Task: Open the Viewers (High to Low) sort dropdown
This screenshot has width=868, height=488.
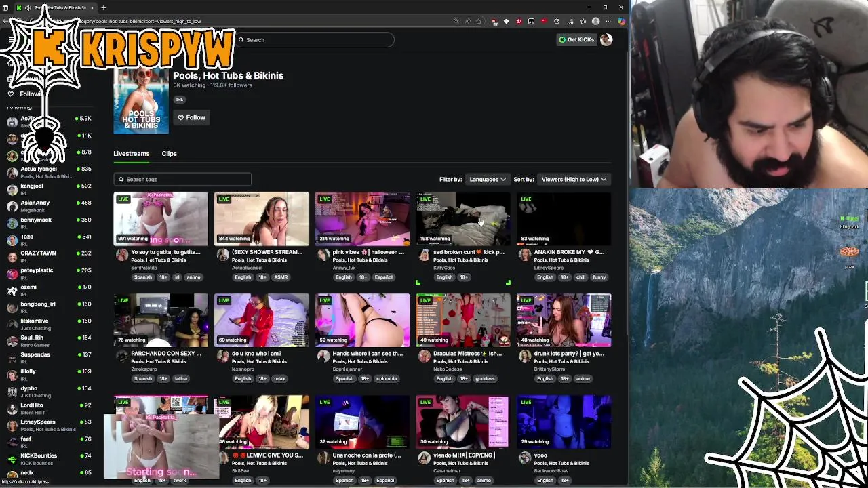Action: [574, 179]
